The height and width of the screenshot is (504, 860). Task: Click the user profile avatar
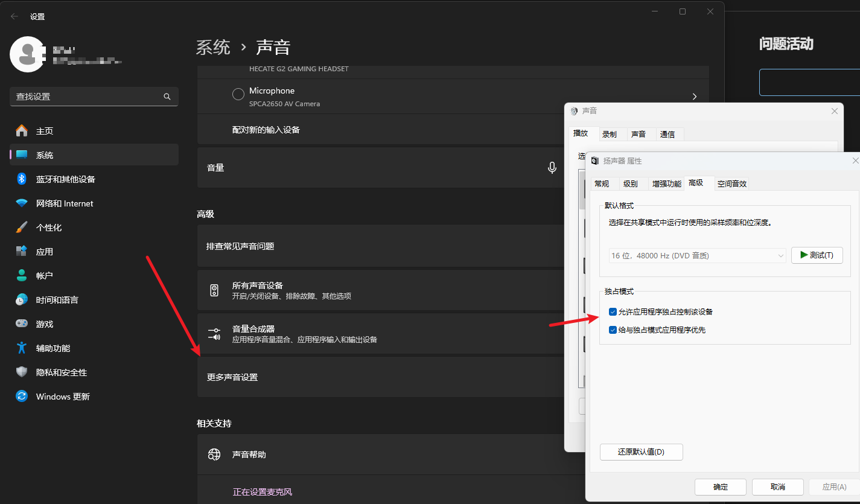[27, 54]
